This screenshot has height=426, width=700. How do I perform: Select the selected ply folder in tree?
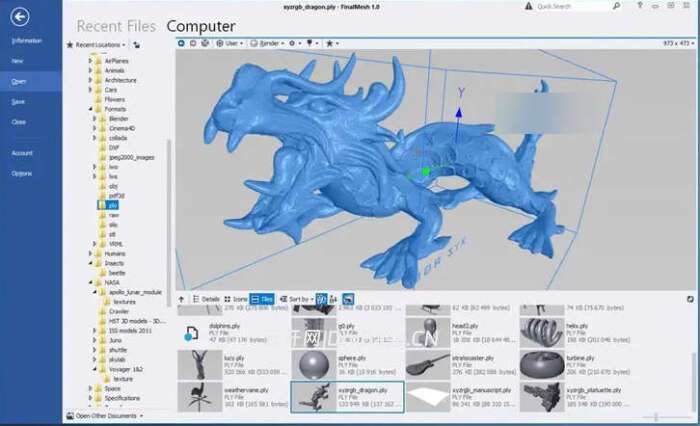[108, 205]
